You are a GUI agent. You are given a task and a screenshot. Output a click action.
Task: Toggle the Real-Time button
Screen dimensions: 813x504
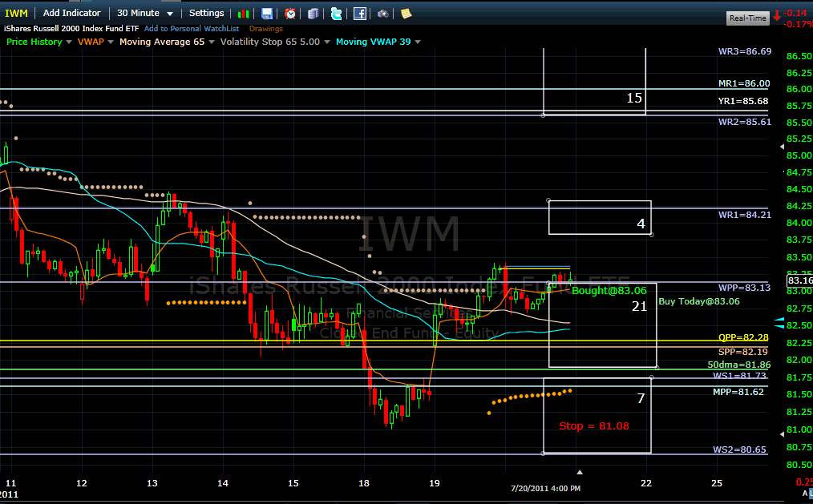(747, 18)
